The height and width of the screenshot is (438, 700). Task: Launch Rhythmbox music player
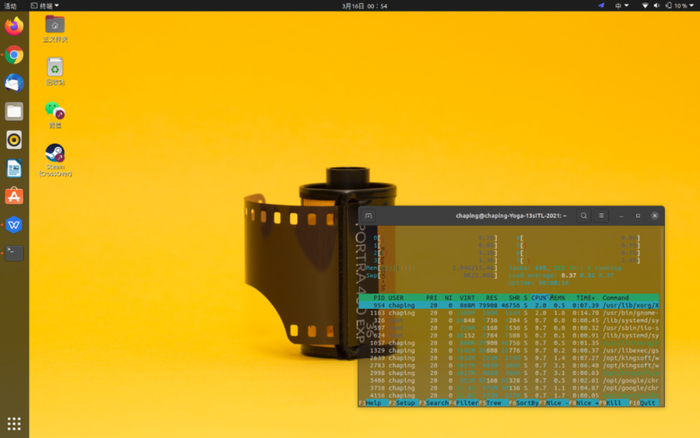tap(14, 140)
